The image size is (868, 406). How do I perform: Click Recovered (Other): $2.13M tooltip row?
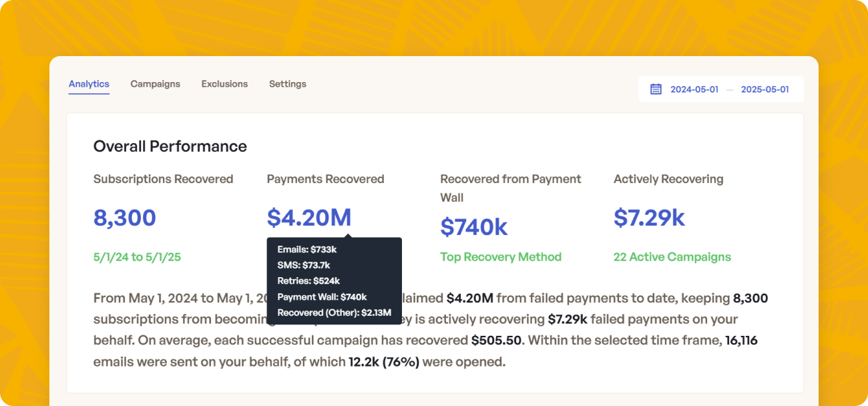click(334, 313)
